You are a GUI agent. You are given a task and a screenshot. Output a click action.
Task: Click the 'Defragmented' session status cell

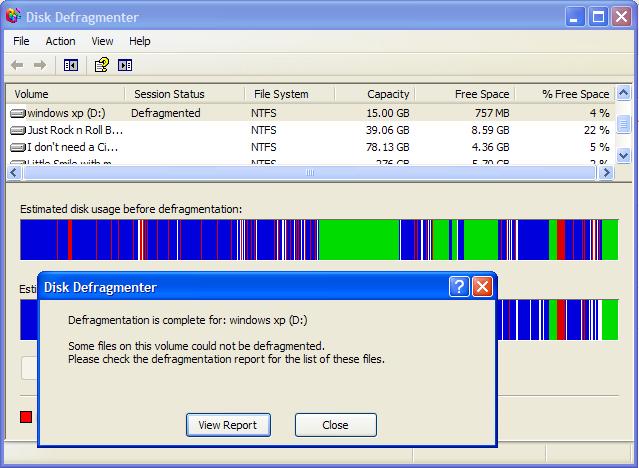(166, 113)
